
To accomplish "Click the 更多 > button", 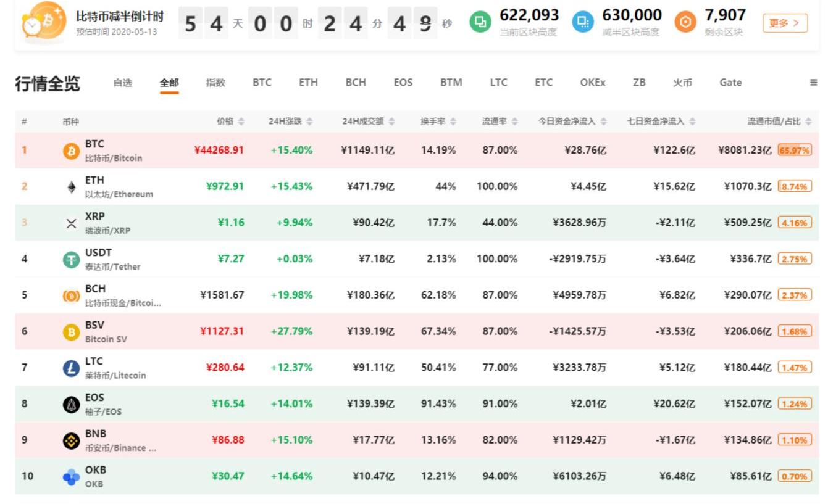I will click(x=785, y=23).
